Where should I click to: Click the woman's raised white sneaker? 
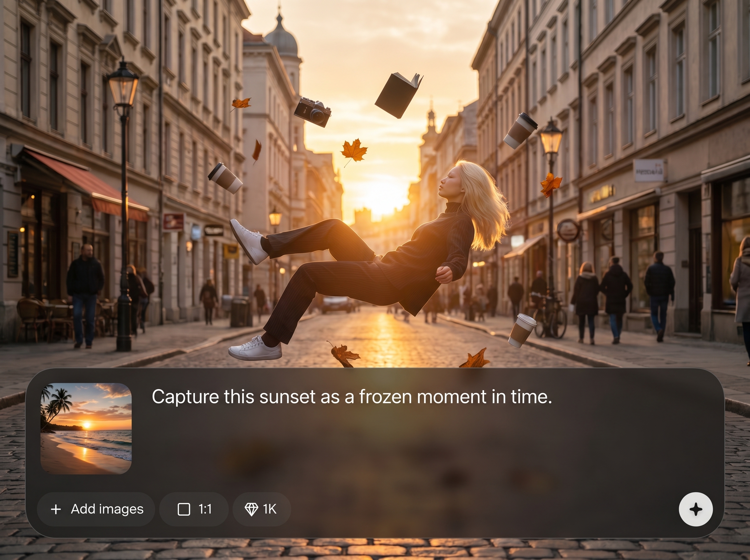point(248,242)
